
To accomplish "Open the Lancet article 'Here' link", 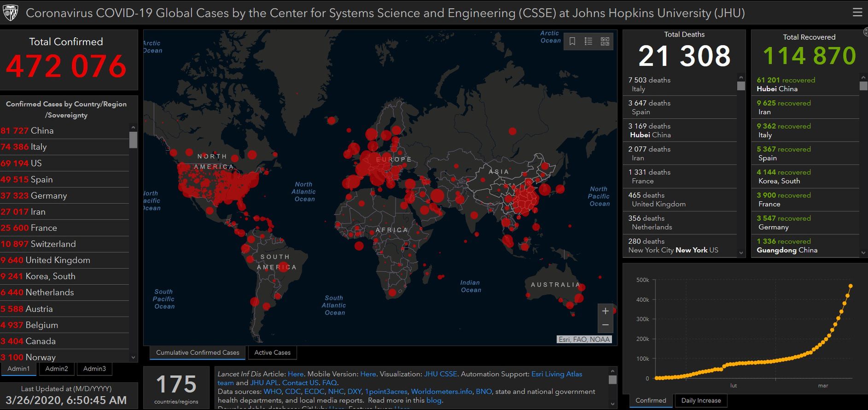I will coord(296,374).
